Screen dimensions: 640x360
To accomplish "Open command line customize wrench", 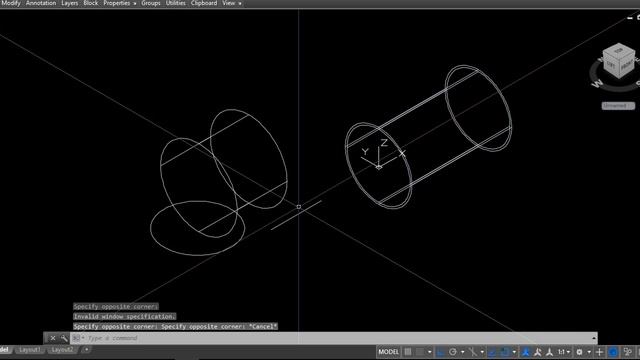I will [64, 338].
